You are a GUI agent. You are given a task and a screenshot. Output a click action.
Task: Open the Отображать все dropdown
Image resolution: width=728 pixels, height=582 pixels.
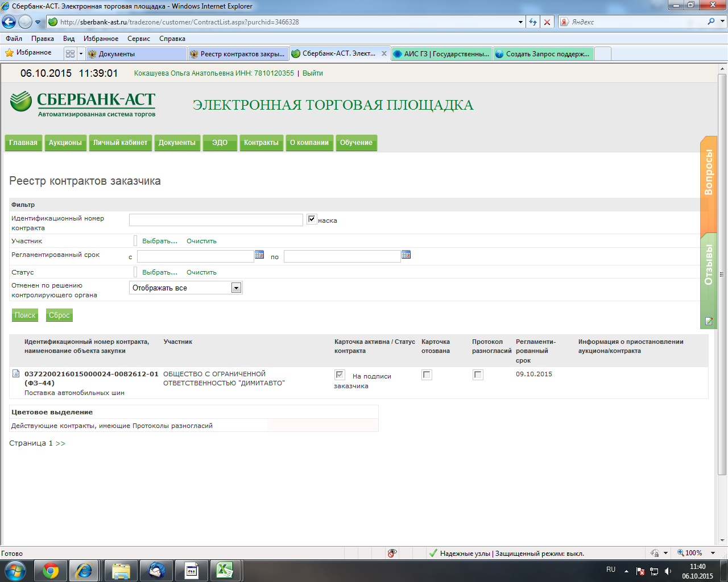tap(186, 288)
